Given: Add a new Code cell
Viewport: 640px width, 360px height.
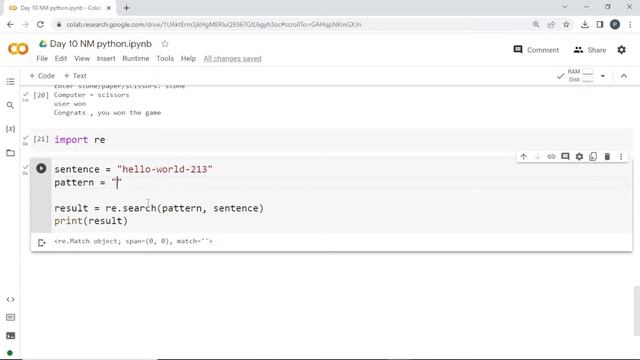Looking at the screenshot, I should pos(42,76).
